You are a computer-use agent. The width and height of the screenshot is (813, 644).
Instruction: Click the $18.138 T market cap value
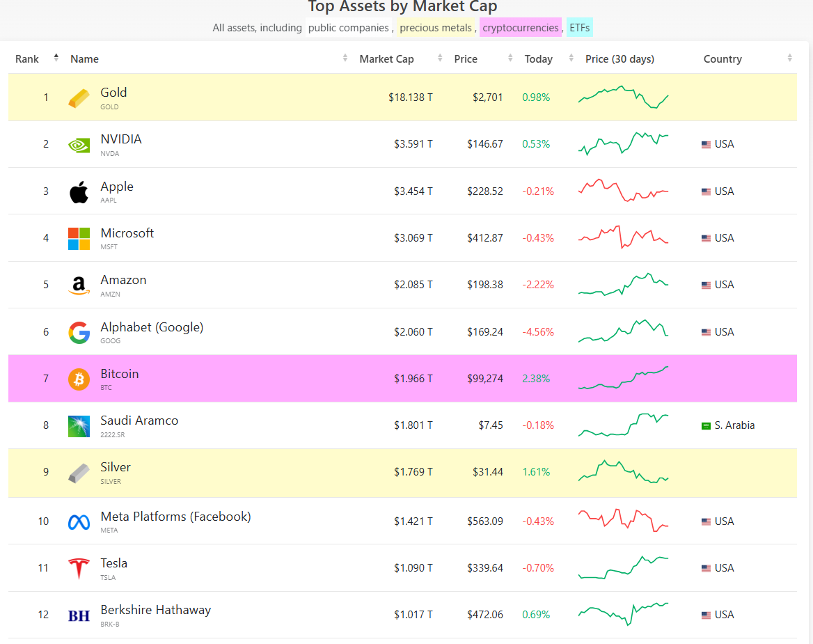tap(410, 97)
